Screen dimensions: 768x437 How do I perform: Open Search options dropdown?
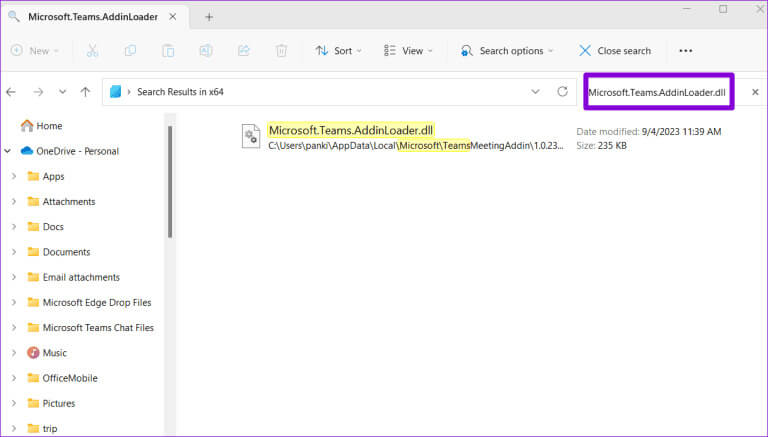click(507, 50)
